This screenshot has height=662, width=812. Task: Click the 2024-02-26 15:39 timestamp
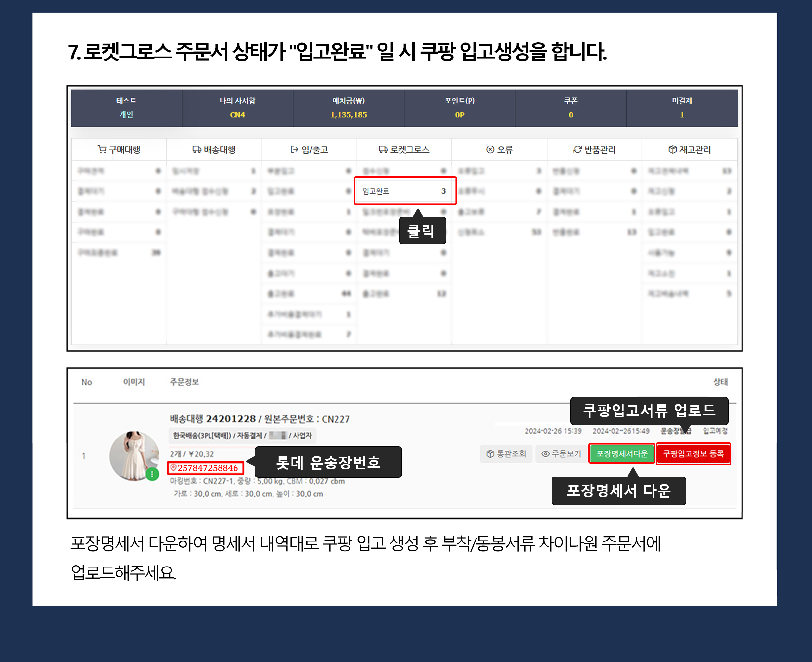[553, 431]
